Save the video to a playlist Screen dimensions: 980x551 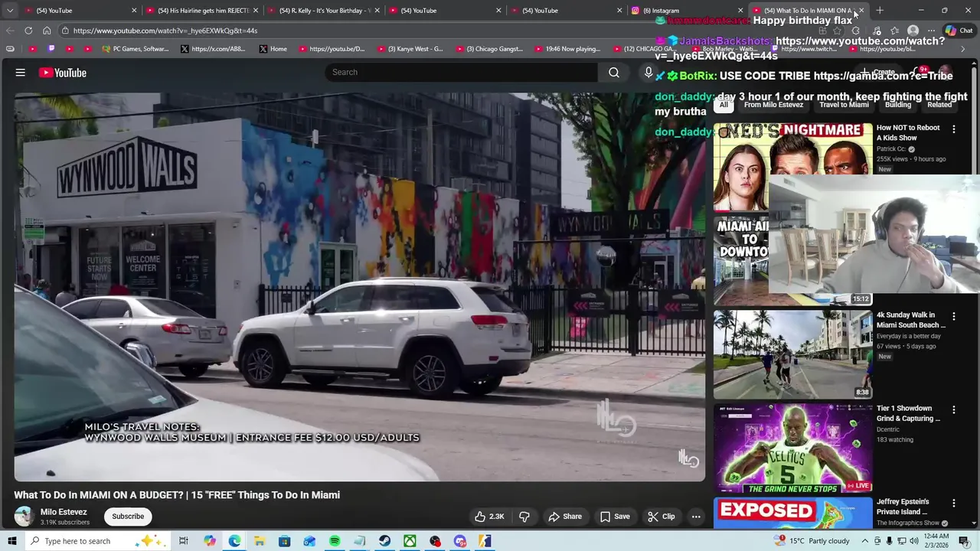coord(615,517)
